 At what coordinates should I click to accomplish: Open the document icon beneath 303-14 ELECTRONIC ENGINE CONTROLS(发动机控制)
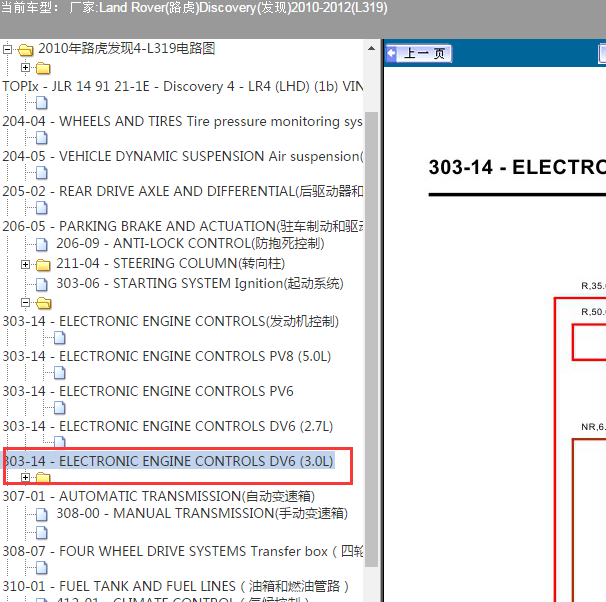[x=60, y=338]
